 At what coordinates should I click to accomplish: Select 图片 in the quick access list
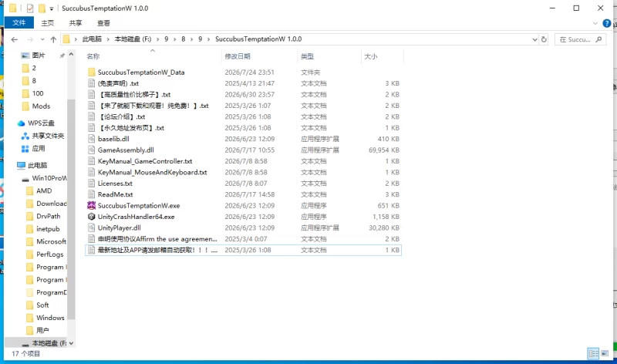[x=39, y=56]
